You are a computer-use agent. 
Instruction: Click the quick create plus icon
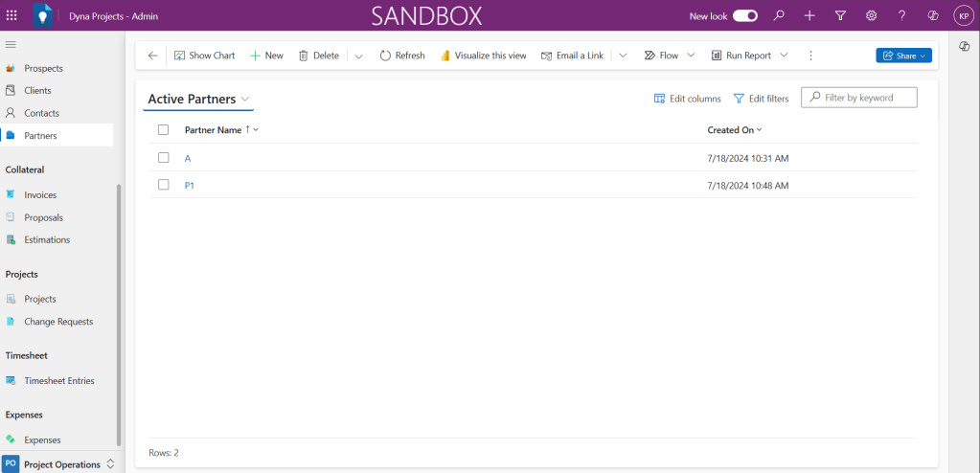(x=809, y=15)
